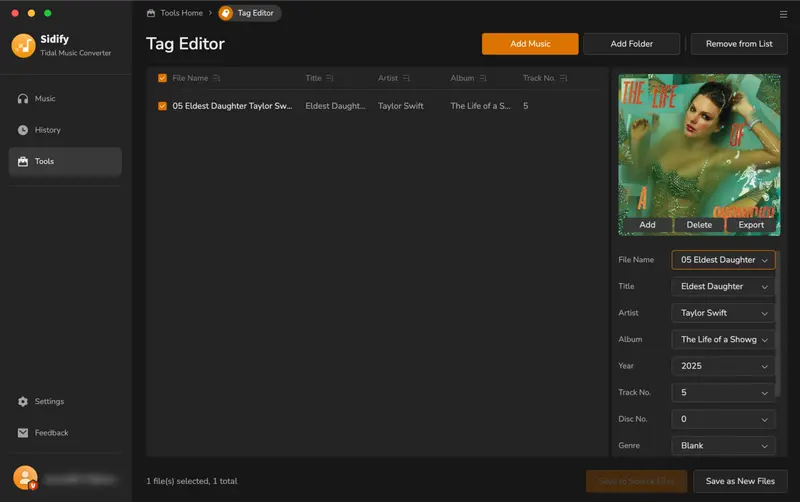
Task: Click the Tag Editor breadcrumb tab
Action: (249, 13)
